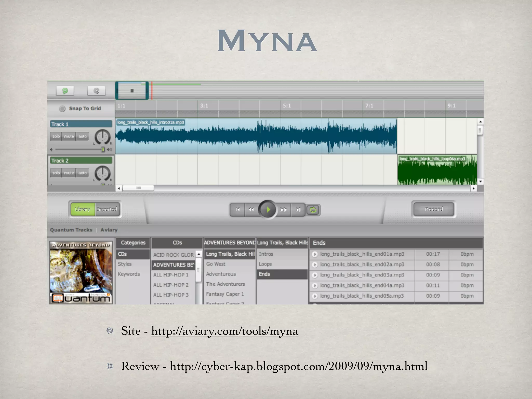Click the horizontal timeline scrollbar thumb

tap(138, 188)
